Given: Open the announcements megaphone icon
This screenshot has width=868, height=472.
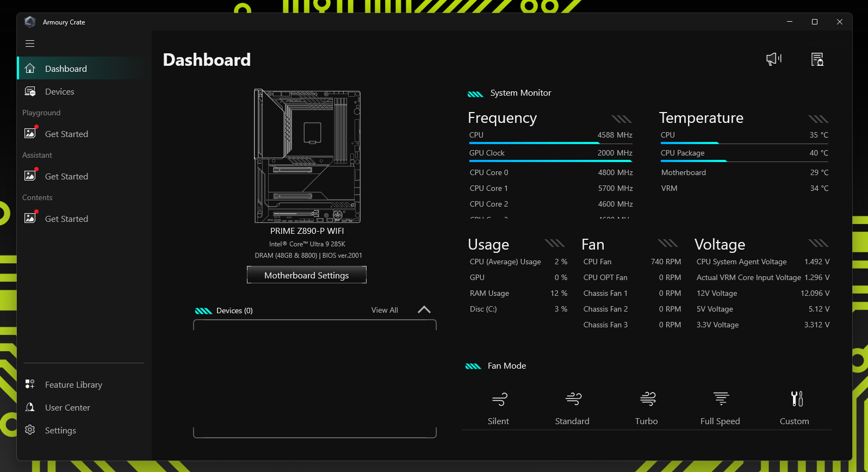Looking at the screenshot, I should [x=773, y=59].
